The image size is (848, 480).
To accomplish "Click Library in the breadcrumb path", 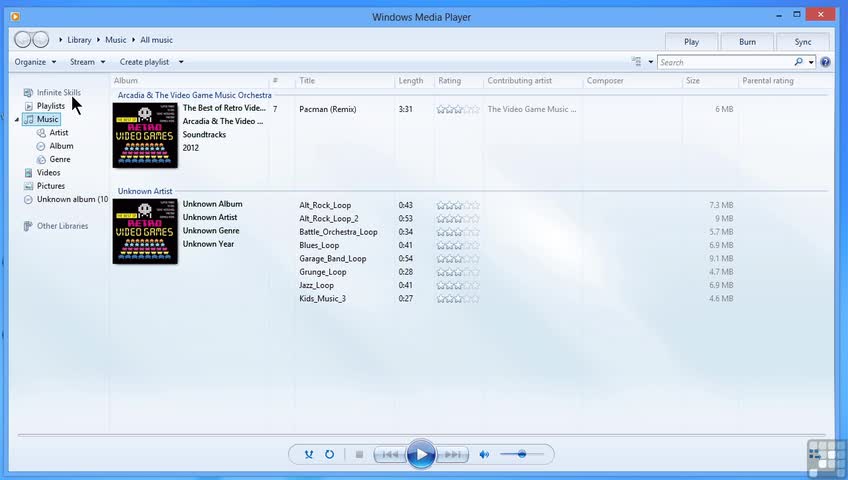I will (79, 40).
